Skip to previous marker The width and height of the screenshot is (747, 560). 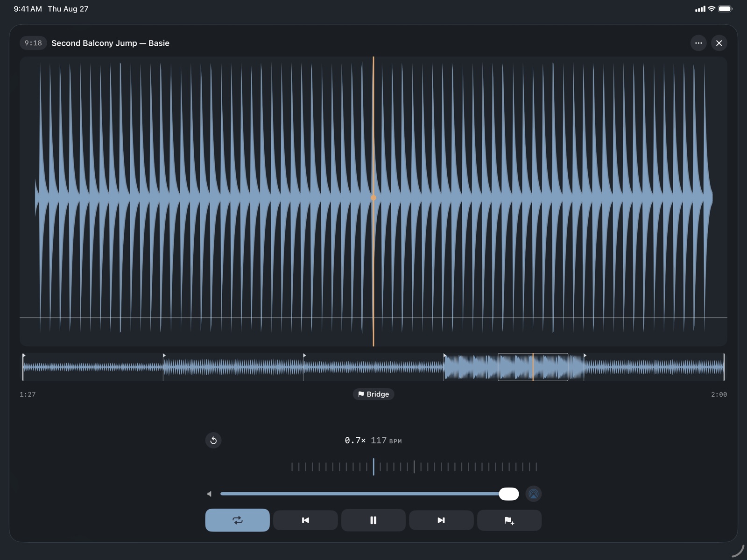click(x=305, y=520)
